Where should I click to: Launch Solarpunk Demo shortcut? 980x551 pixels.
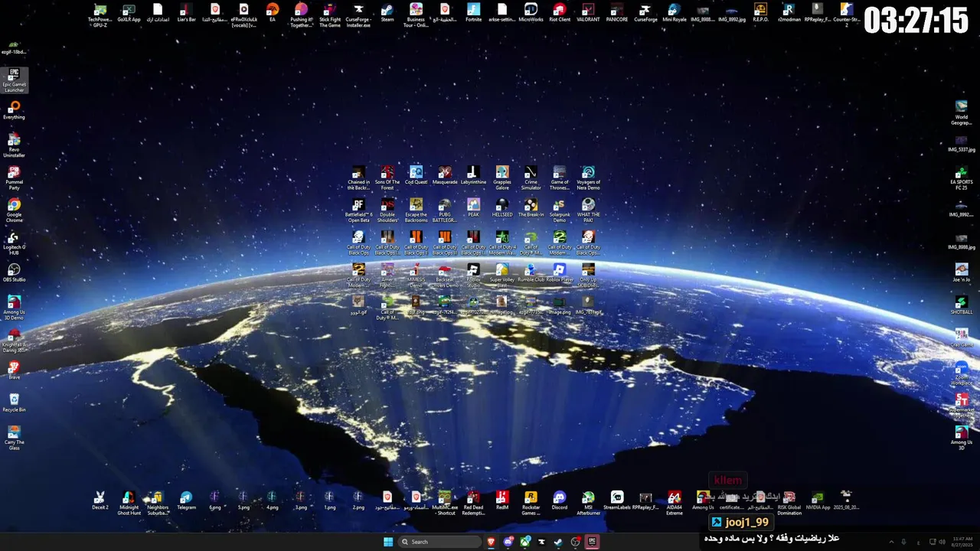560,210
